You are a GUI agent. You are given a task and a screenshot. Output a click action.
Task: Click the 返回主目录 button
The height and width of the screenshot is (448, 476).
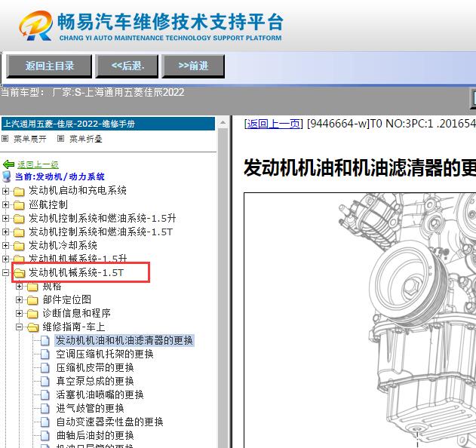coord(49,66)
